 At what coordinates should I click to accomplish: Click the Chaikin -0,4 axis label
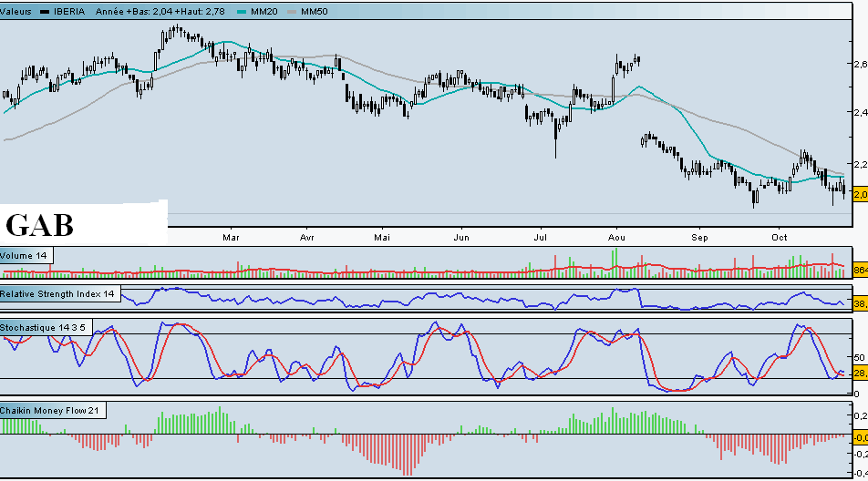click(860, 474)
